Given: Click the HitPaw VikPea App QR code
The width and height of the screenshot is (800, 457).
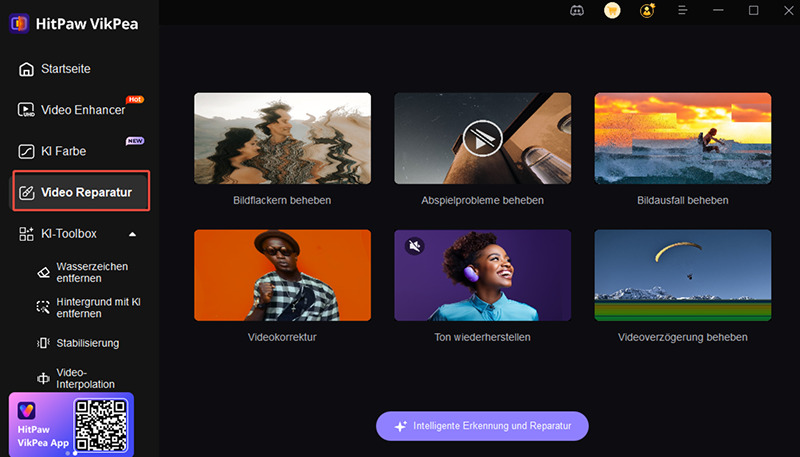Looking at the screenshot, I should [x=101, y=425].
